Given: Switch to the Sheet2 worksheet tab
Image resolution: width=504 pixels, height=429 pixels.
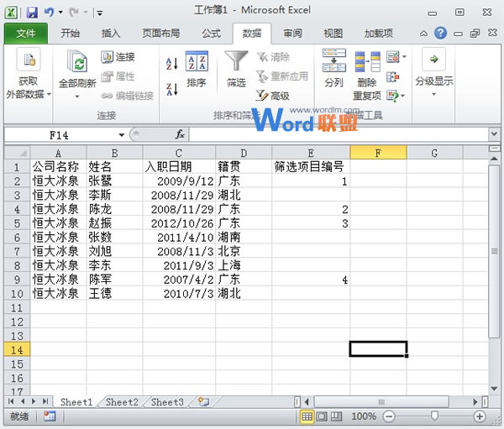Looking at the screenshot, I should coord(122,402).
